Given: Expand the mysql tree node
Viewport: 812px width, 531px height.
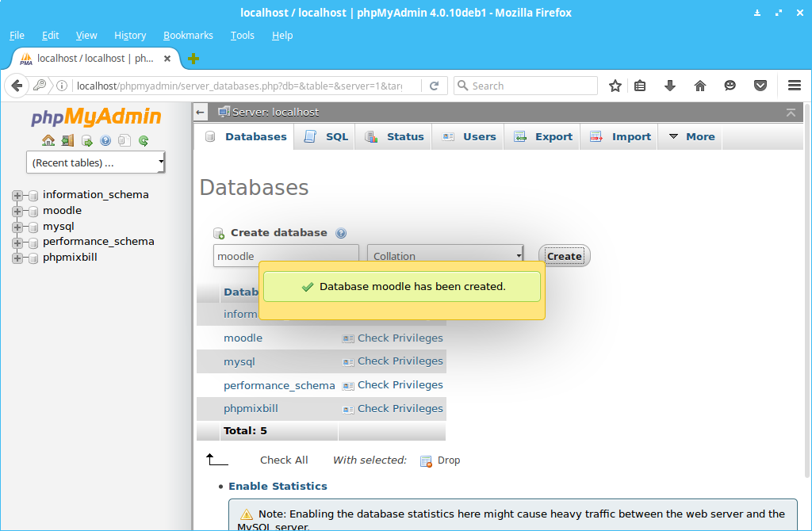Looking at the screenshot, I should (17, 227).
